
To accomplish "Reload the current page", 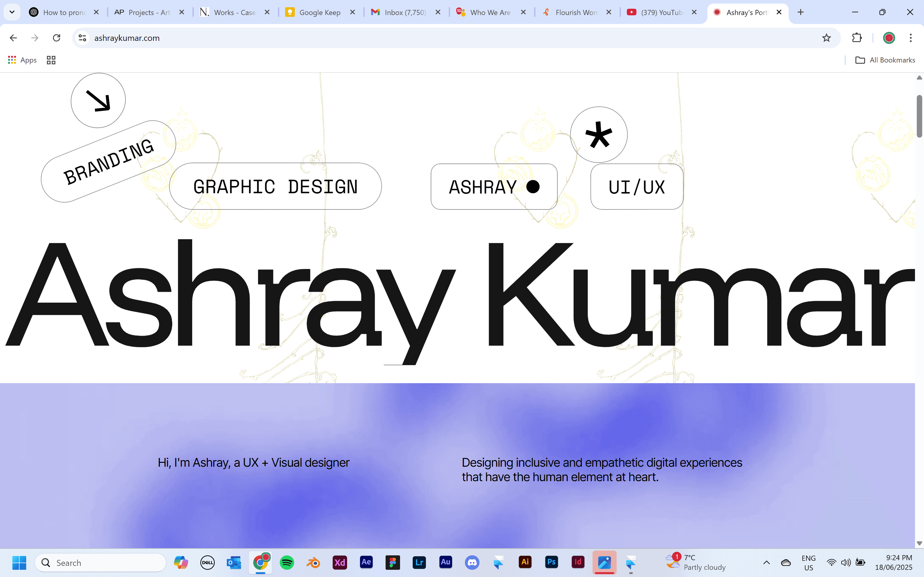I will pos(57,38).
